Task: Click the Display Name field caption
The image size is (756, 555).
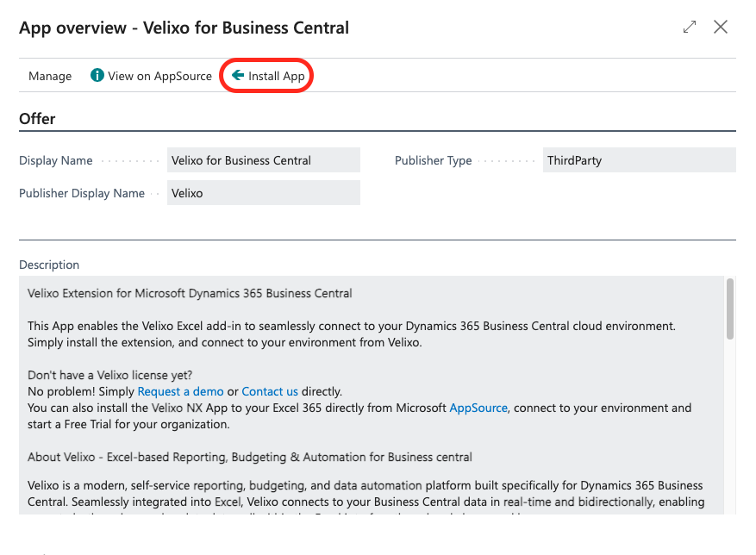Action: click(56, 160)
